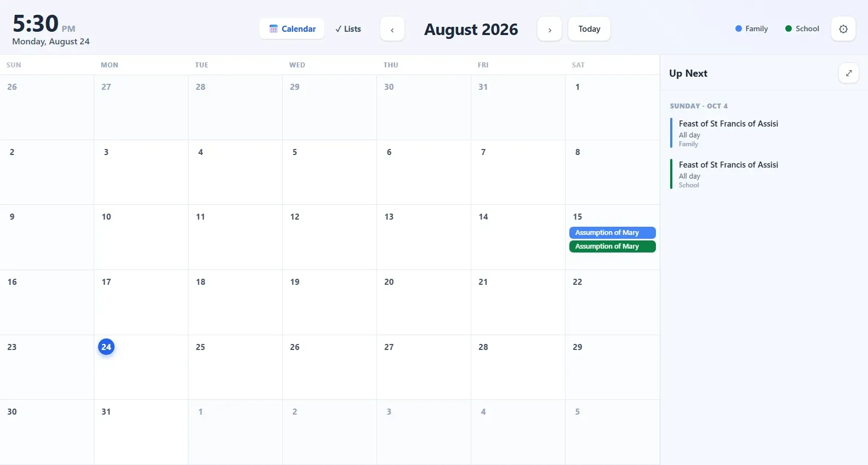
Task: Jump to Today button
Action: [589, 29]
